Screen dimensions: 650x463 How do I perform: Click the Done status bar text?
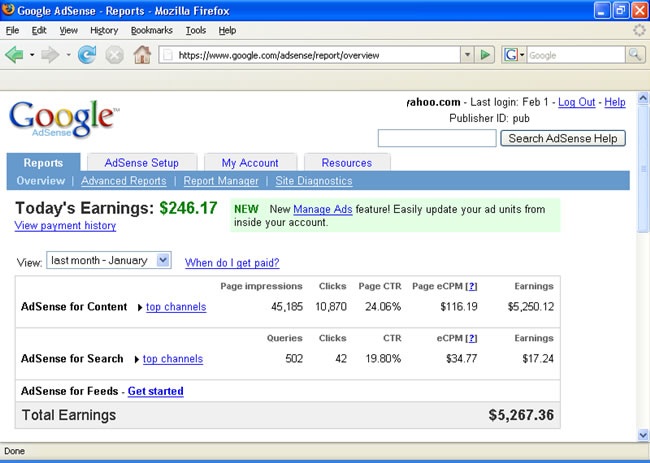[15, 451]
